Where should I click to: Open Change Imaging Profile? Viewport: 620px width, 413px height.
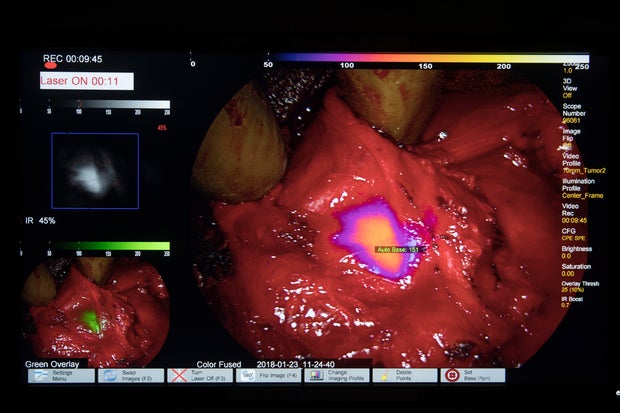[x=337, y=375]
